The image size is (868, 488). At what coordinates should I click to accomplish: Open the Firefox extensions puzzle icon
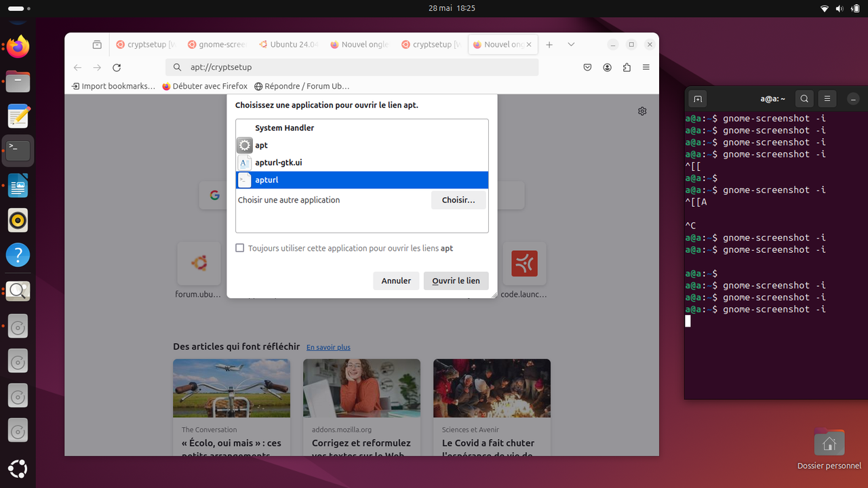pos(627,68)
